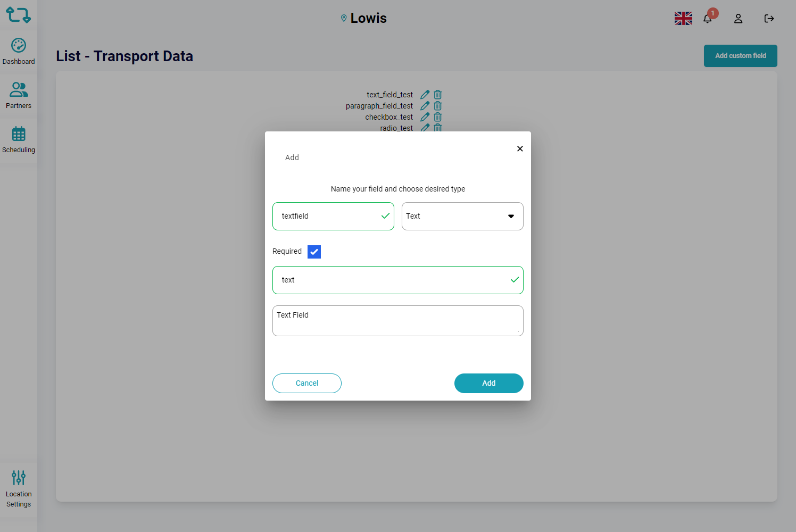Click the field name input containing textfield

click(x=328, y=216)
